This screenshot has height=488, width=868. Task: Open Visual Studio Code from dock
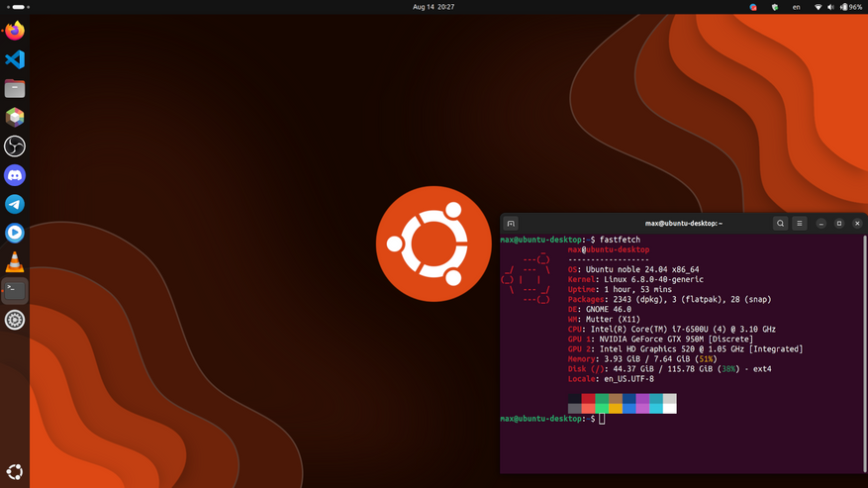point(15,60)
